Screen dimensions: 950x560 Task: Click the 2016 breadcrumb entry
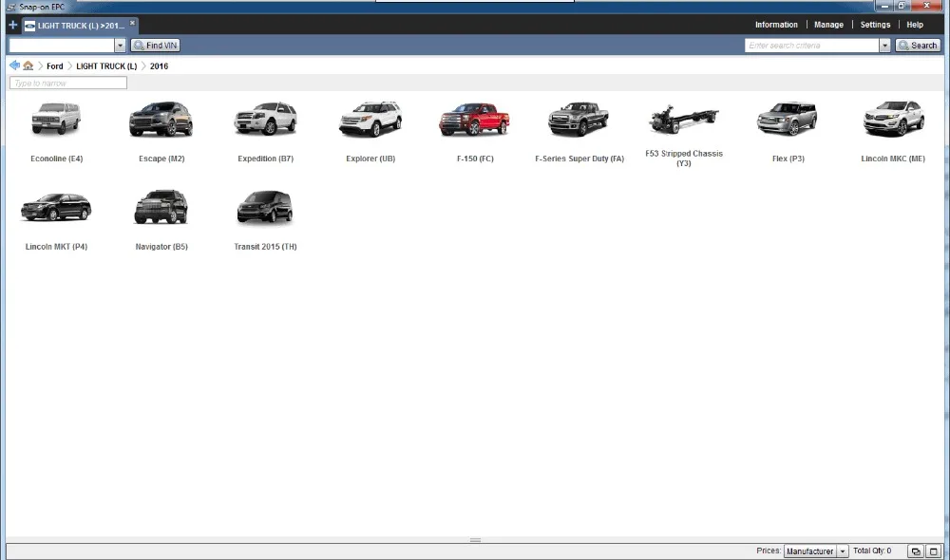click(159, 66)
